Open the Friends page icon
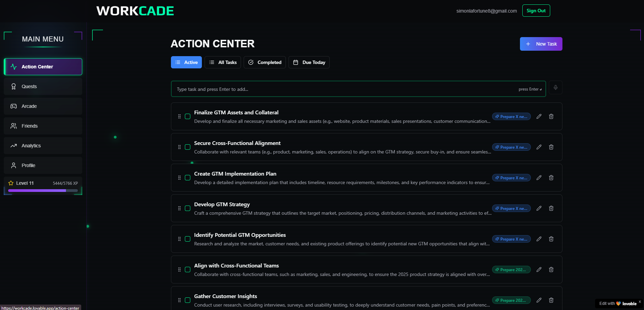 coord(14,126)
